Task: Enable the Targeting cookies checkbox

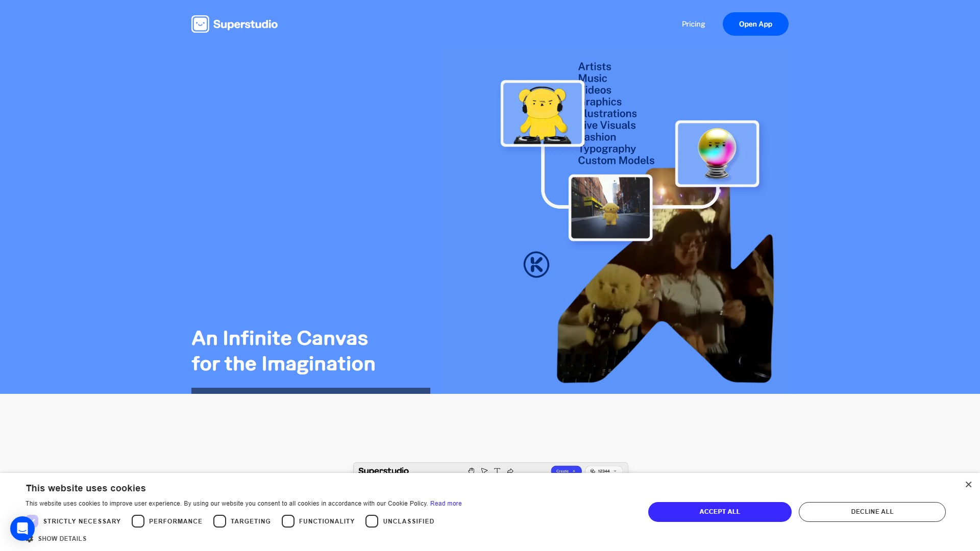Action: pyautogui.click(x=219, y=521)
